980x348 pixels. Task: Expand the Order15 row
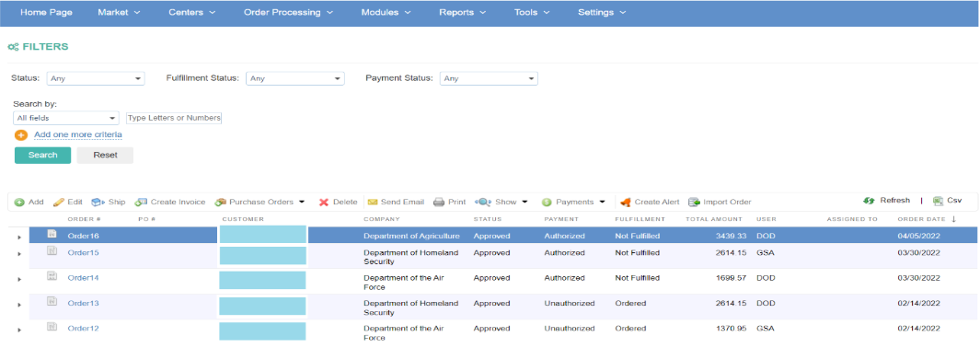pos(18,254)
